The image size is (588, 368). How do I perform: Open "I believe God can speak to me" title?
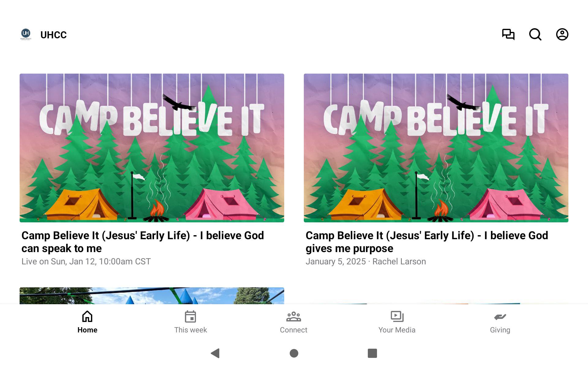(x=143, y=242)
